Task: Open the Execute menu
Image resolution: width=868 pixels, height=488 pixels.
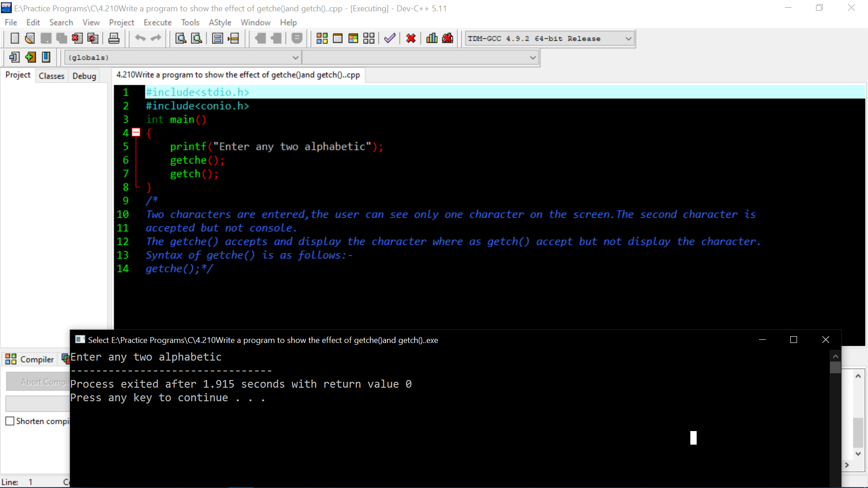Action: 157,22
